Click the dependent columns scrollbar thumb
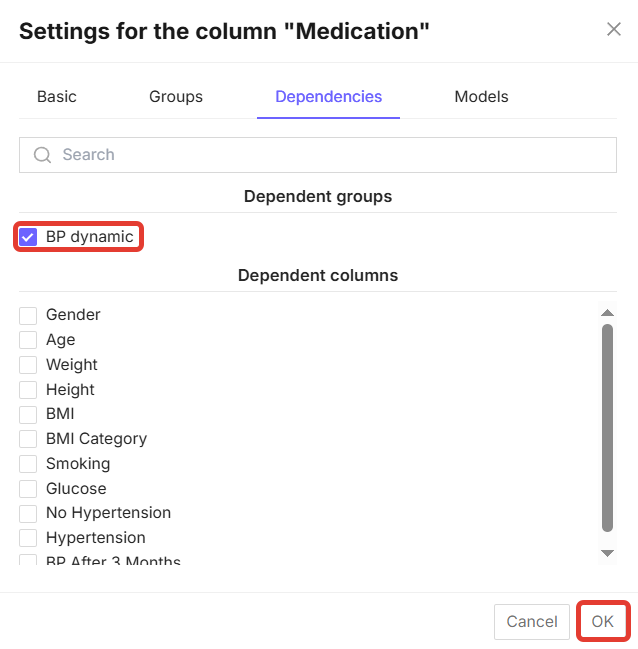 tap(607, 427)
